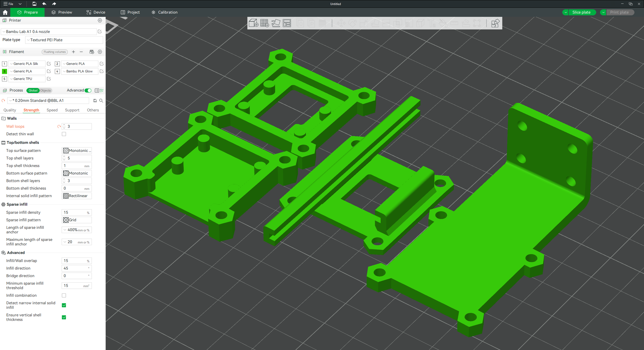
Task: Edit the Bambu Lab A1 printer preset
Action: pos(100,31)
